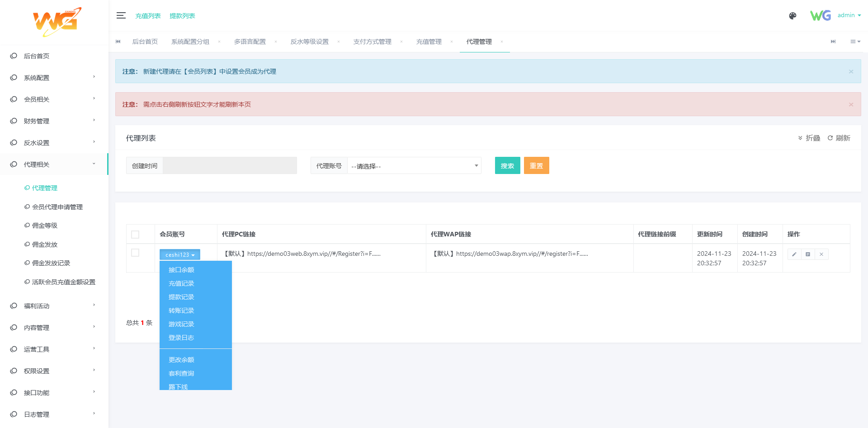
Task: Click the X delete icon in ceshi123 row
Action: (x=821, y=254)
